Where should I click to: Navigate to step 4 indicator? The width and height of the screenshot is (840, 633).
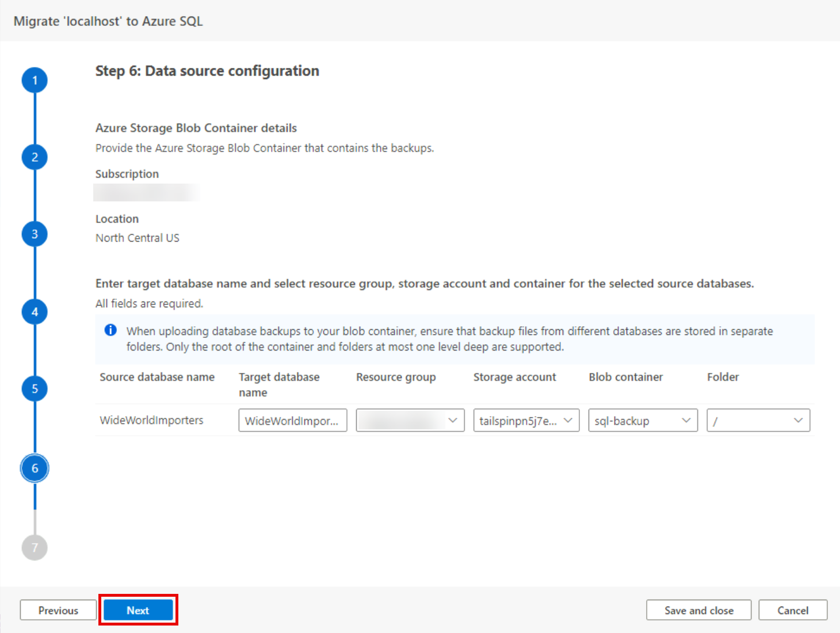tap(35, 312)
